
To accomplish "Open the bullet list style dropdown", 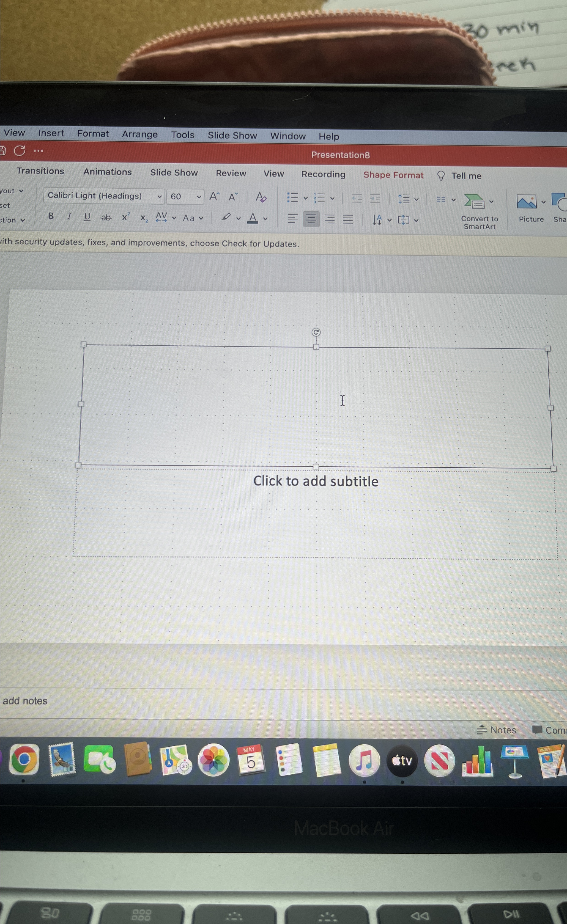I will click(x=305, y=198).
